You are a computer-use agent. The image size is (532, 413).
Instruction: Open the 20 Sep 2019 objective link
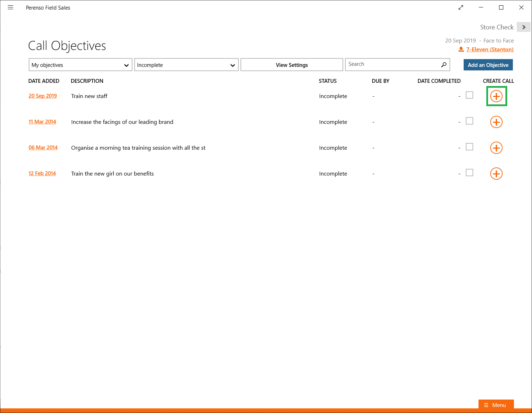43,96
